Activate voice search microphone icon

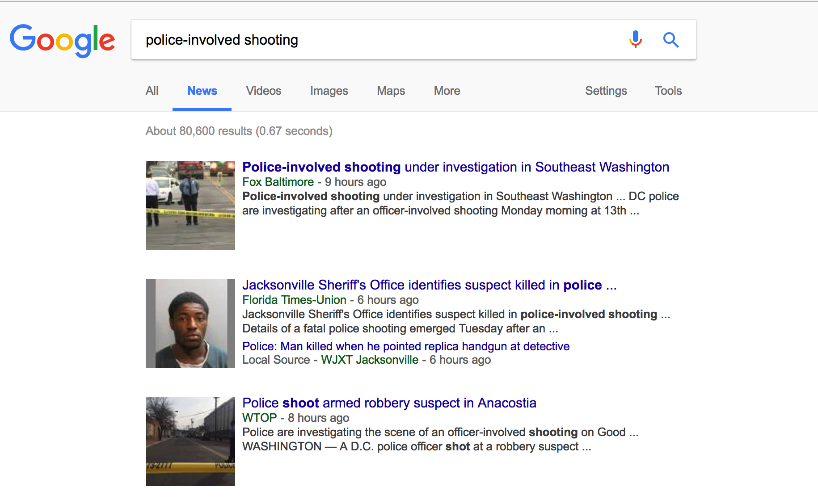point(635,39)
